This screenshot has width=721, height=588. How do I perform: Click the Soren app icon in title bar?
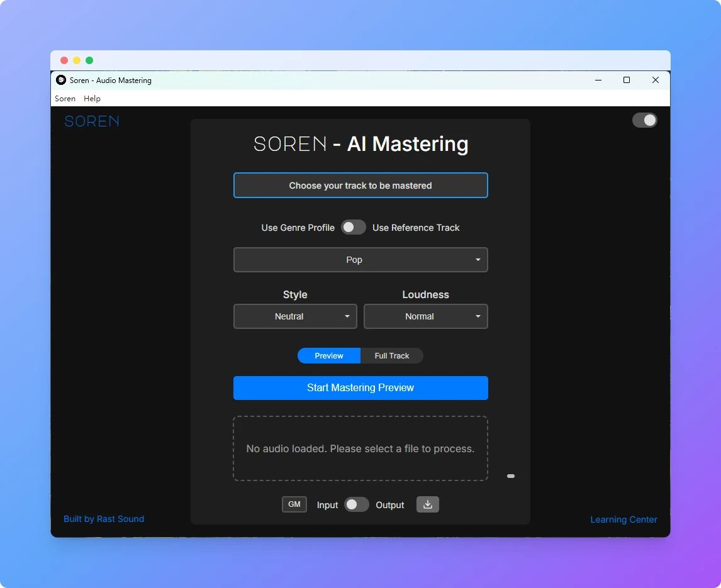coord(61,80)
